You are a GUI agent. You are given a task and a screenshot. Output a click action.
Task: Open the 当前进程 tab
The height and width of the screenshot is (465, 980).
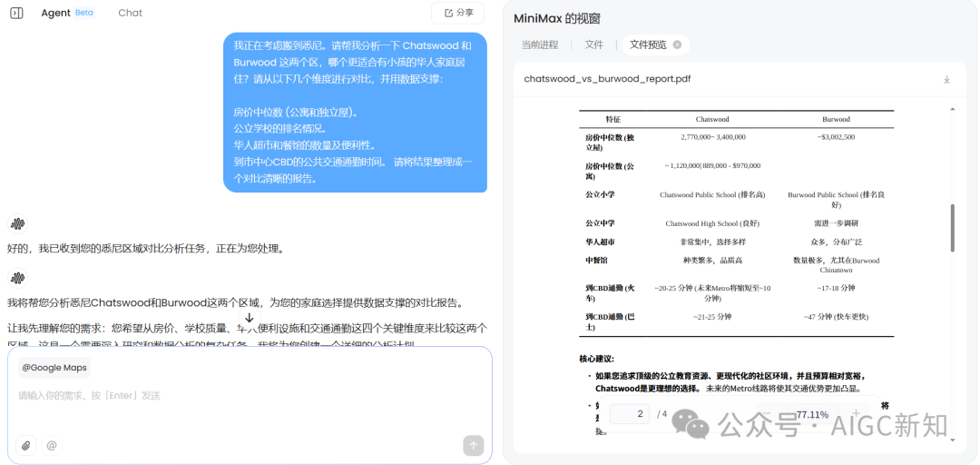(x=539, y=45)
